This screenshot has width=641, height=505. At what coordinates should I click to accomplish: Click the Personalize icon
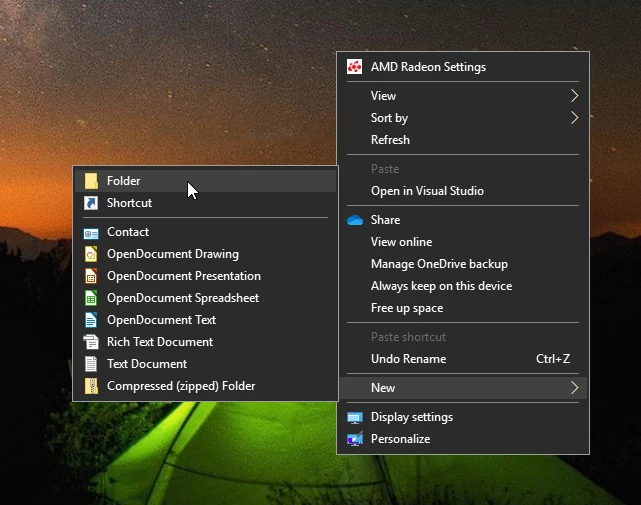(x=354, y=439)
